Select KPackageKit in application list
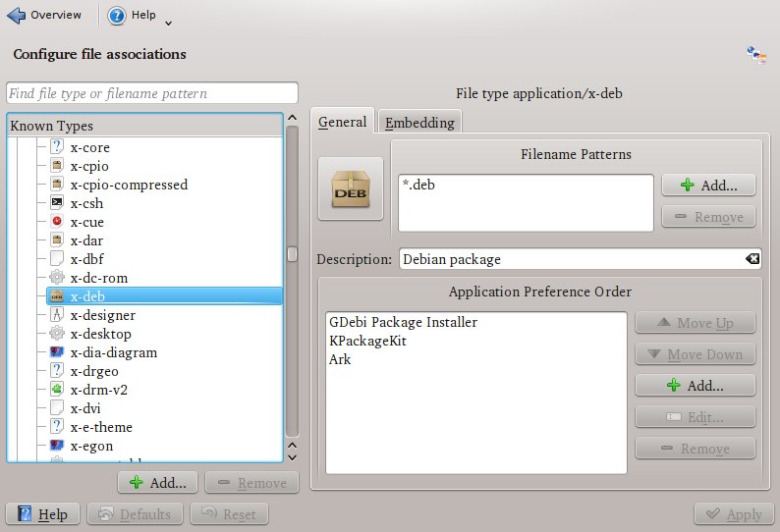 (x=367, y=341)
